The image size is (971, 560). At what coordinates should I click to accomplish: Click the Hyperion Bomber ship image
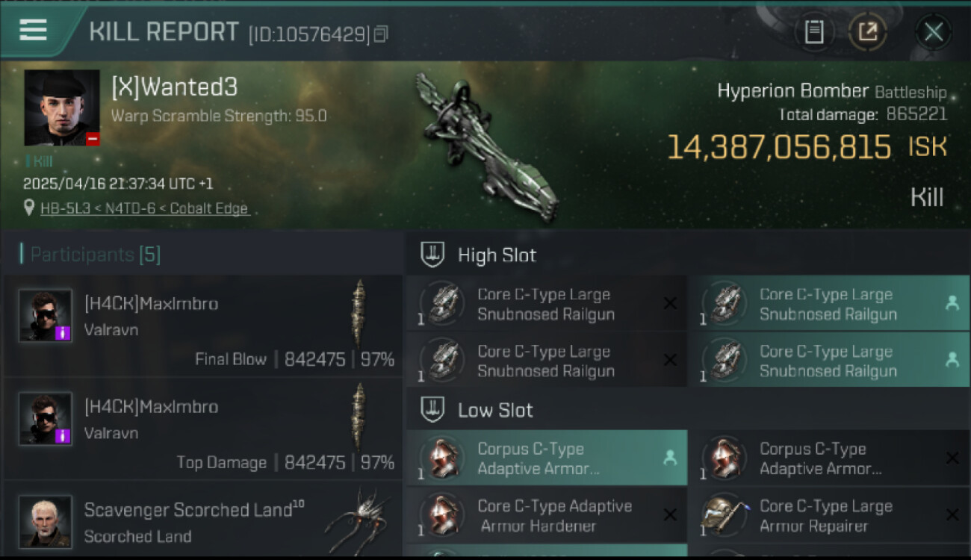tap(486, 147)
